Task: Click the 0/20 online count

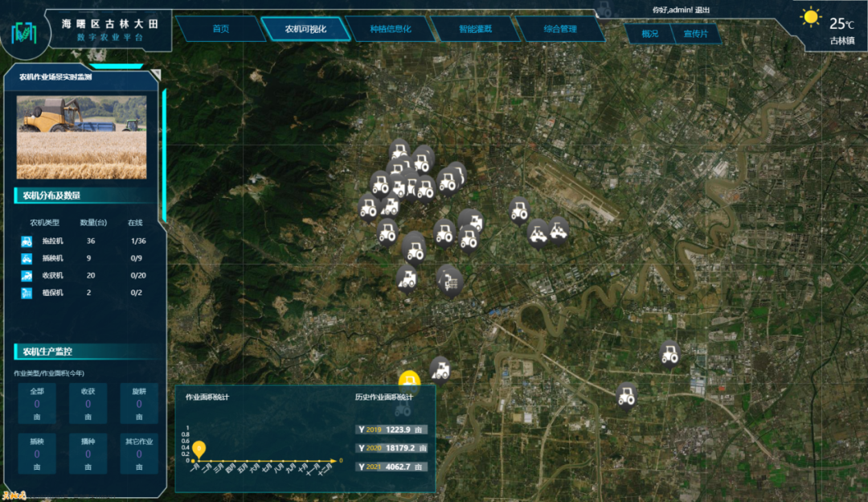Action: (x=138, y=275)
